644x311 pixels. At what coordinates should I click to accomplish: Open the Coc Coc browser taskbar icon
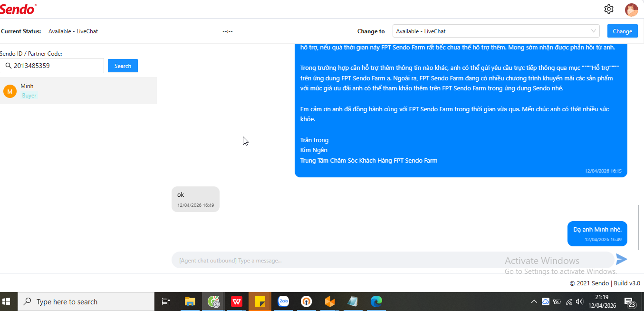pyautogui.click(x=213, y=301)
